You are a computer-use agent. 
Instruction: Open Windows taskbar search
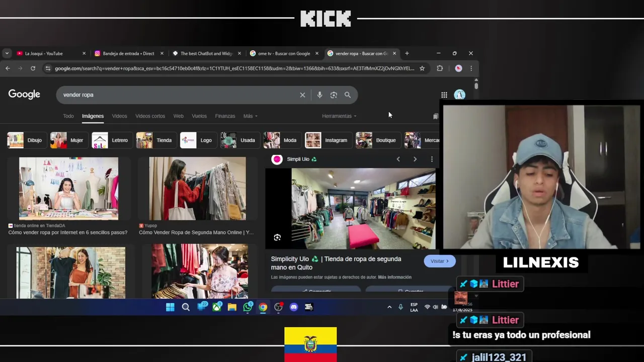[186, 307]
